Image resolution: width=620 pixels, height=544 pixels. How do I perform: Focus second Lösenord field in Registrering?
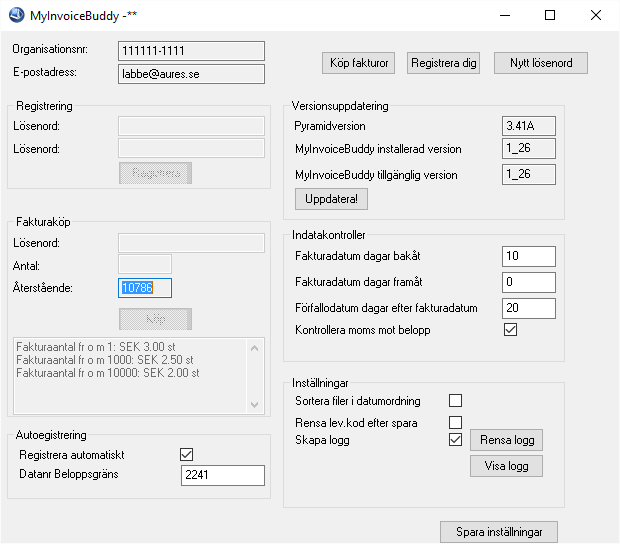tap(191, 148)
